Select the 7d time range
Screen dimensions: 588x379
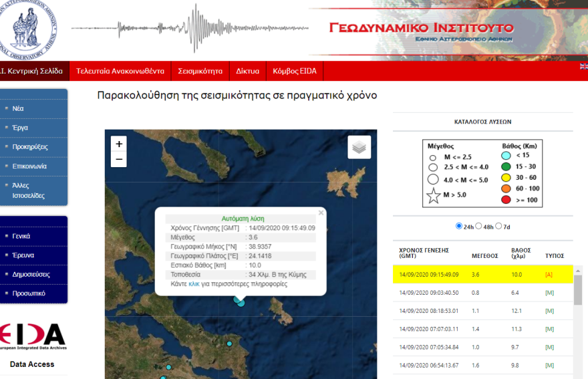[498, 226]
